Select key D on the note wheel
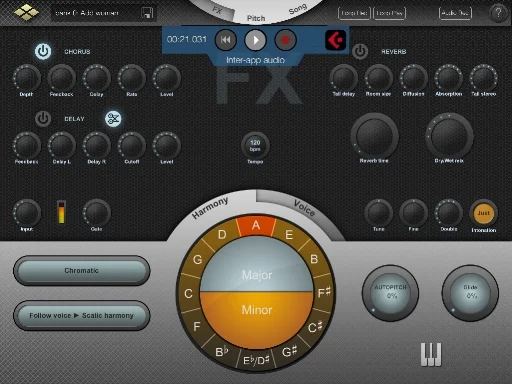512x384 pixels. click(x=222, y=235)
